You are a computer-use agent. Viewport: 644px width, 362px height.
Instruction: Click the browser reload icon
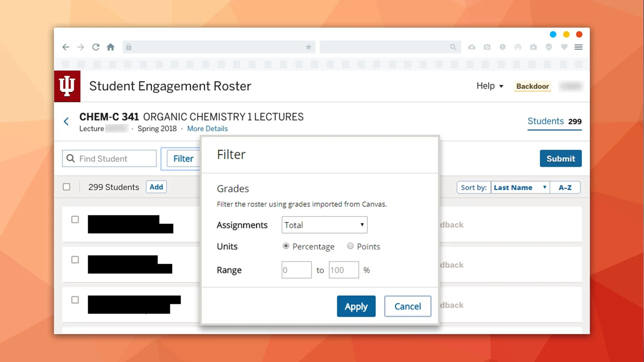pos(96,47)
